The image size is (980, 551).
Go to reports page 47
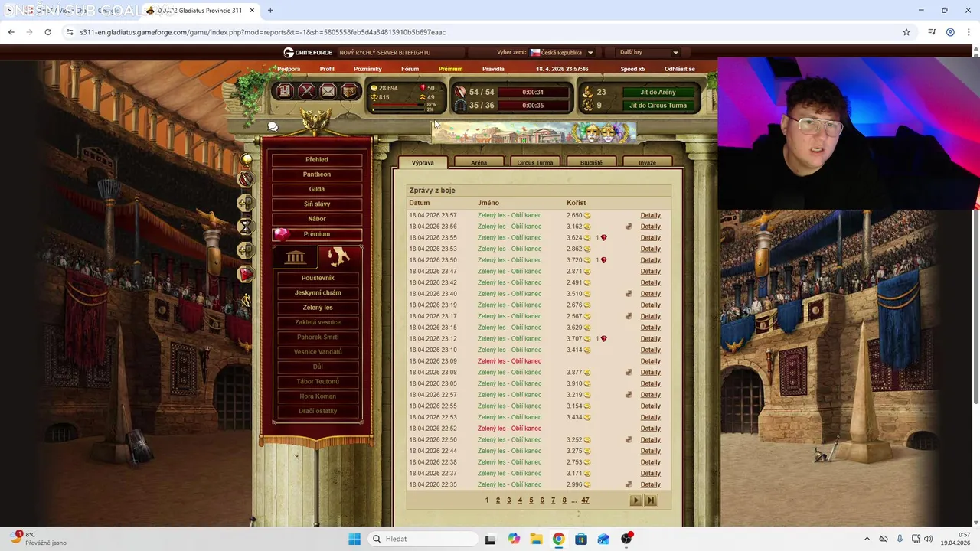585,500
